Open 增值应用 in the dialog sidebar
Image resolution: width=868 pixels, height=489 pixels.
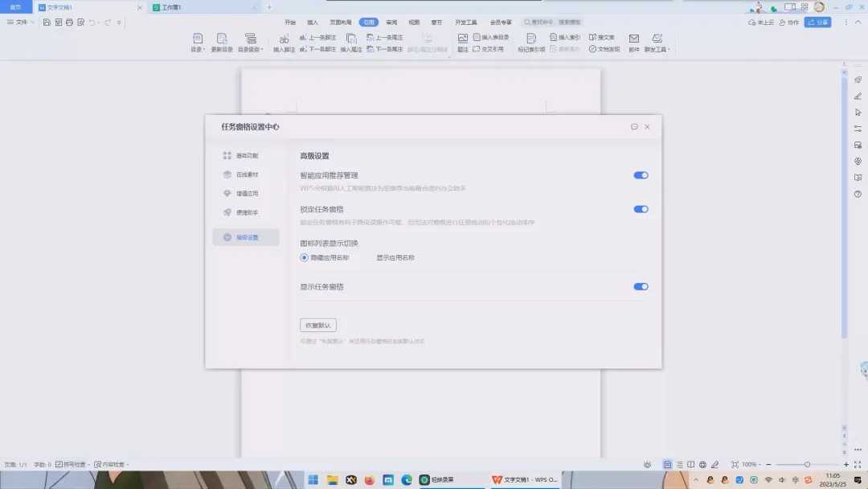pos(246,193)
